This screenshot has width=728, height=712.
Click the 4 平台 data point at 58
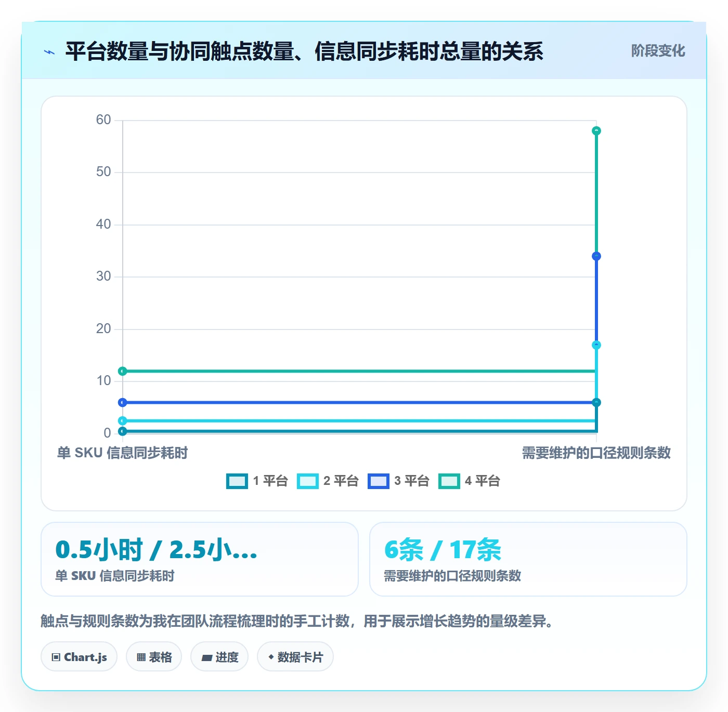(x=596, y=131)
